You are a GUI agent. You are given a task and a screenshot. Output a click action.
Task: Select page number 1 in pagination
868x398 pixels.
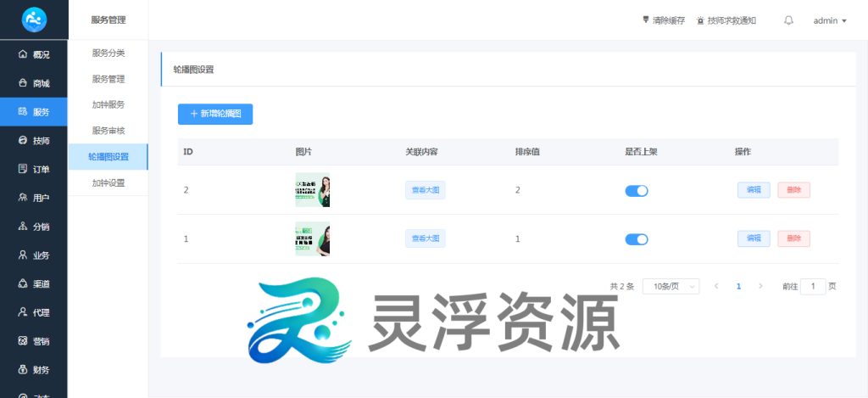[x=738, y=287]
